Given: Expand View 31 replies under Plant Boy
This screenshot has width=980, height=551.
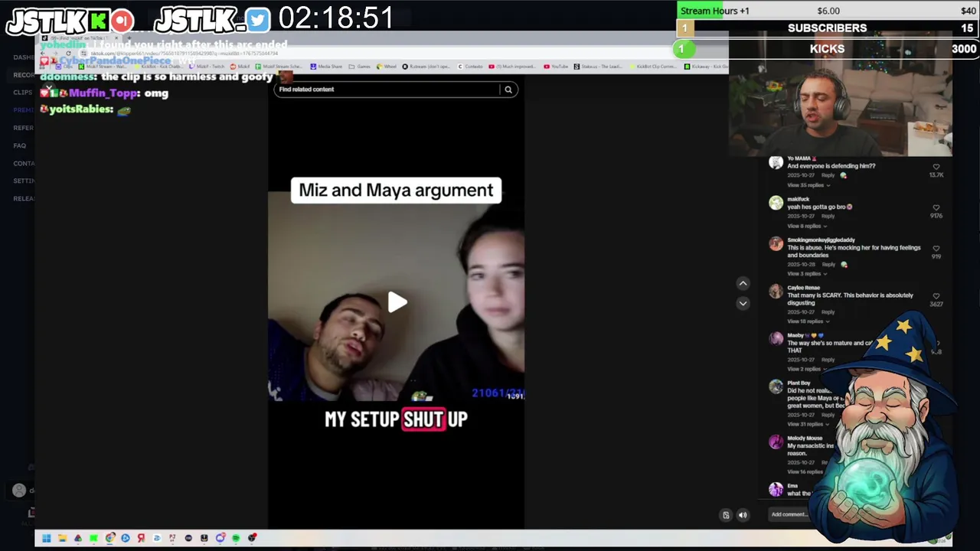Looking at the screenshot, I should [807, 424].
